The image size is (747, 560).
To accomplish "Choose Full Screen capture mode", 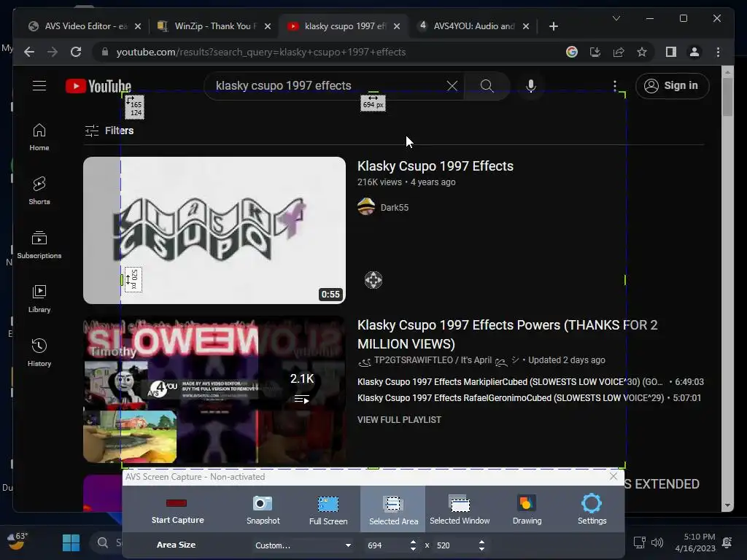I will click(x=328, y=510).
